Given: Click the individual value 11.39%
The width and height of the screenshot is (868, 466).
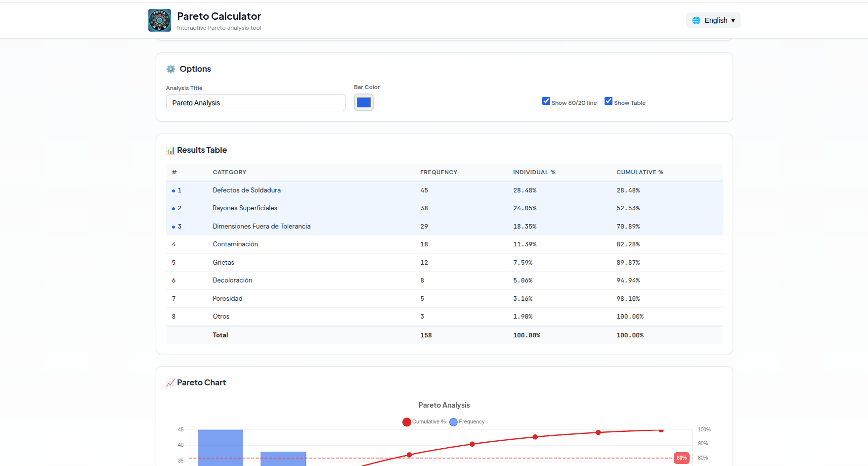Looking at the screenshot, I should (x=524, y=244).
